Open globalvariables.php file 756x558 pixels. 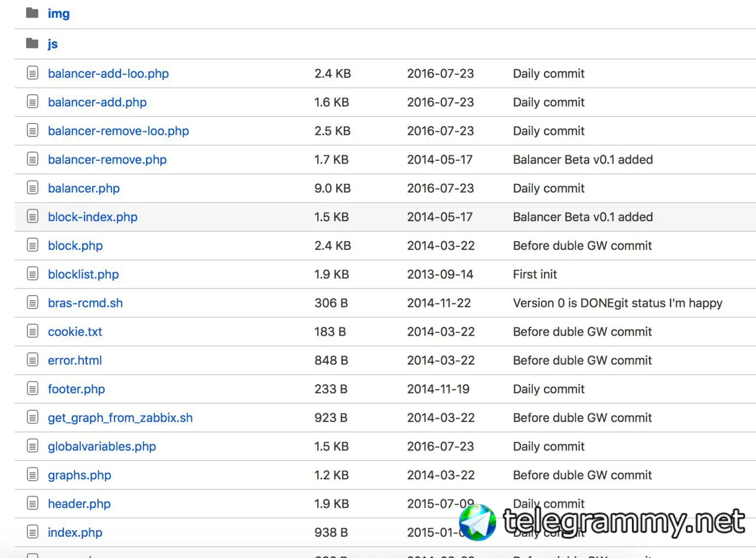(x=102, y=446)
